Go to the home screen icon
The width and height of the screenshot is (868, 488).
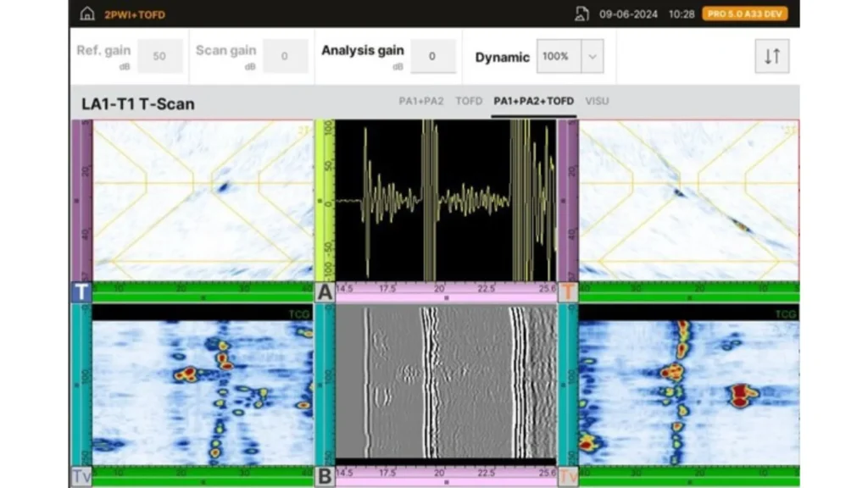point(86,14)
